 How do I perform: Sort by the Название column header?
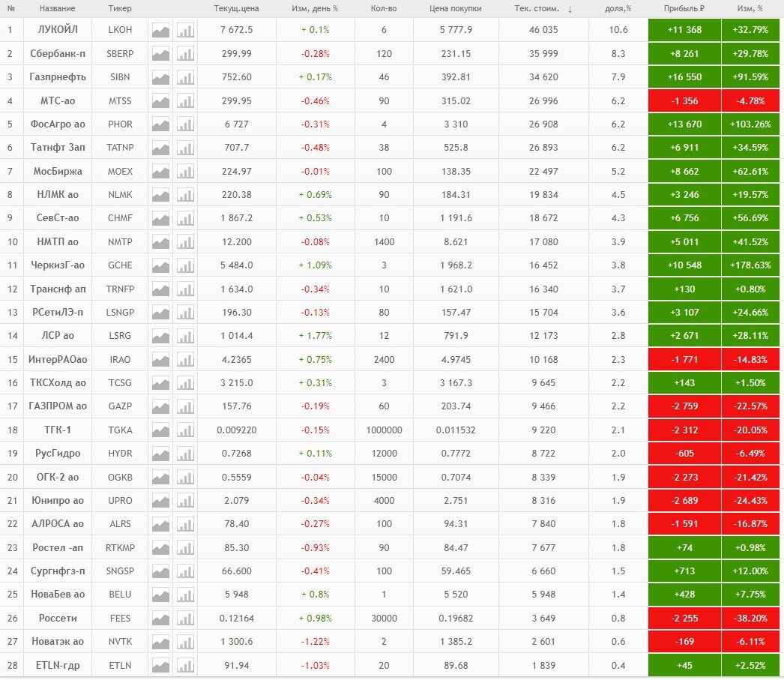pyautogui.click(x=58, y=8)
